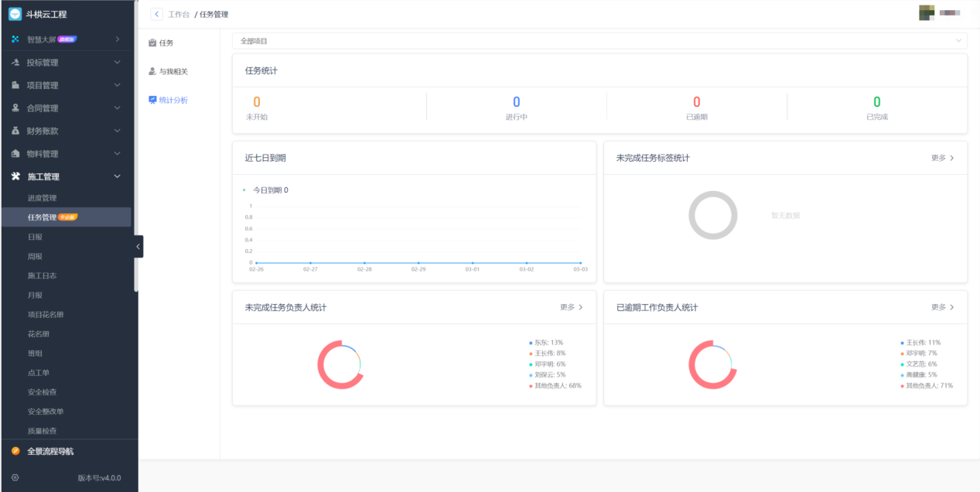The height and width of the screenshot is (492, 980).
Task: Click the 统计分析 chart icon
Action: click(x=152, y=101)
